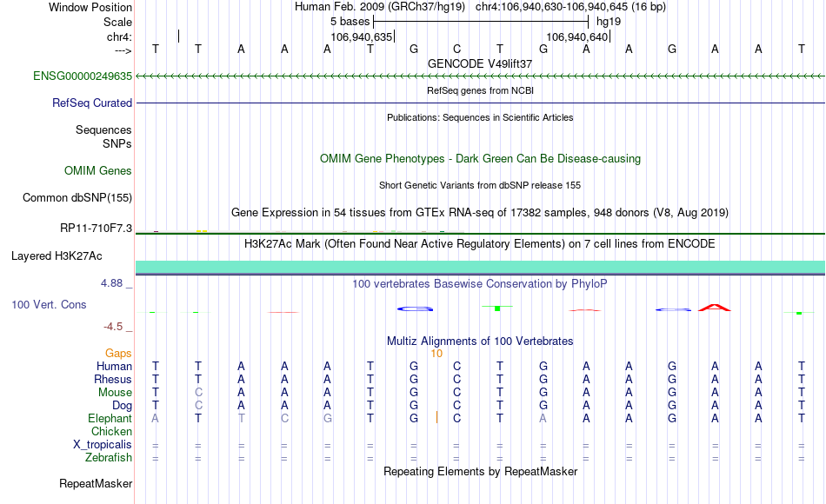Click the gray mismatch C in Mouse row
The width and height of the screenshot is (826, 504).
click(198, 393)
